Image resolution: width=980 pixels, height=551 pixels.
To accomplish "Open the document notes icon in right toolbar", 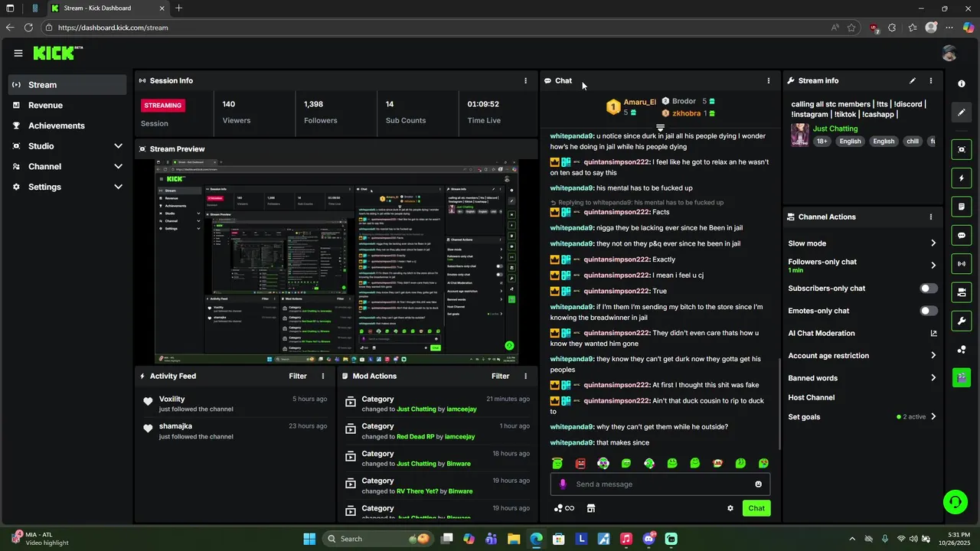I will coord(962,207).
